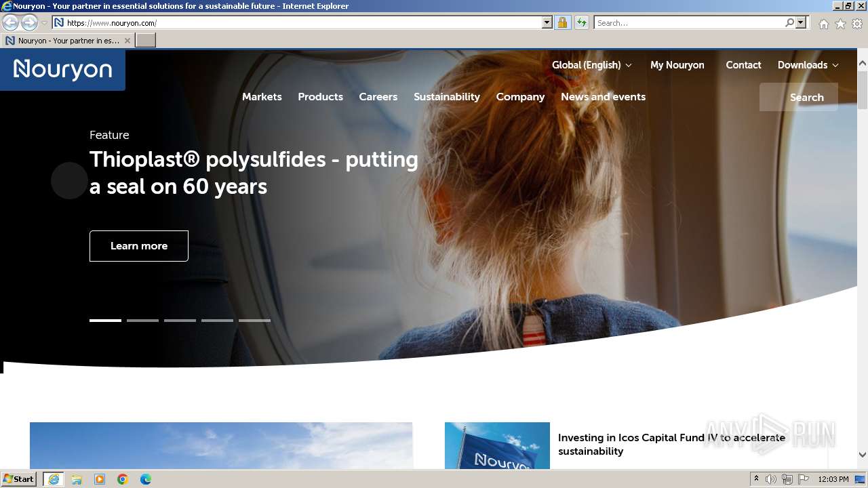The height and width of the screenshot is (488, 868).
Task: Open the search provider dropdown arrow
Action: click(801, 23)
